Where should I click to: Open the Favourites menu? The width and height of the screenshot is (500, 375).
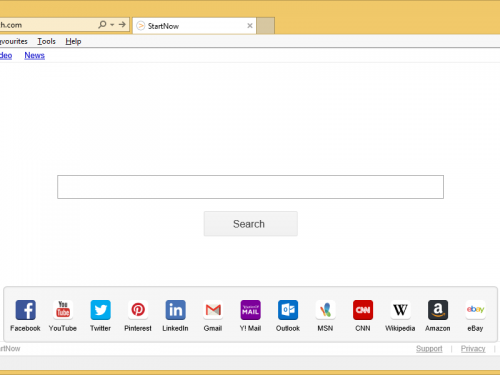13,41
